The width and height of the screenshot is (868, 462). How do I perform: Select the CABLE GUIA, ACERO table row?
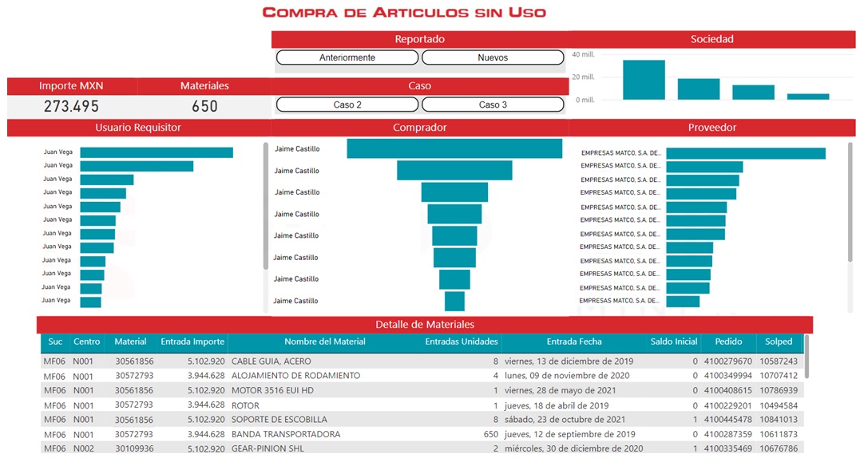271,361
